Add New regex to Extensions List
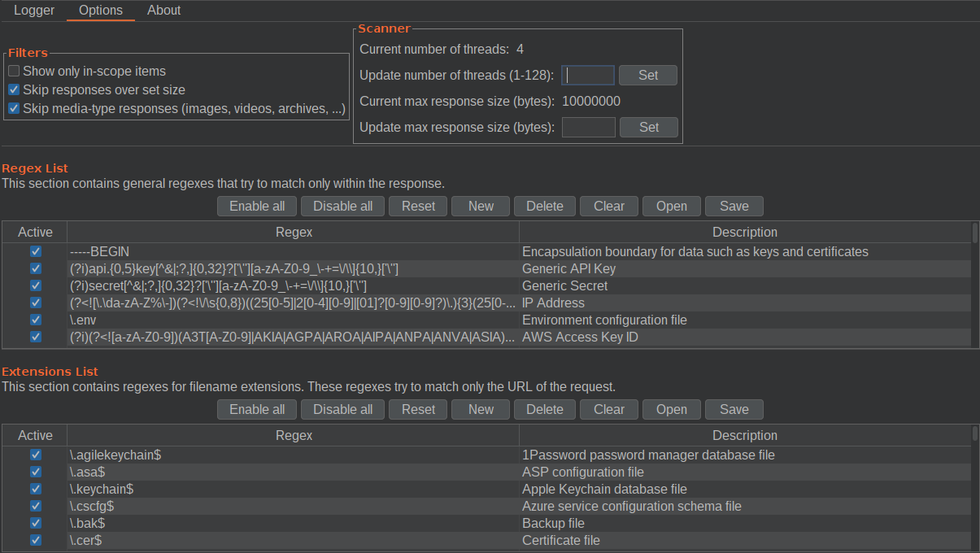Image resolution: width=980 pixels, height=553 pixels. click(481, 410)
